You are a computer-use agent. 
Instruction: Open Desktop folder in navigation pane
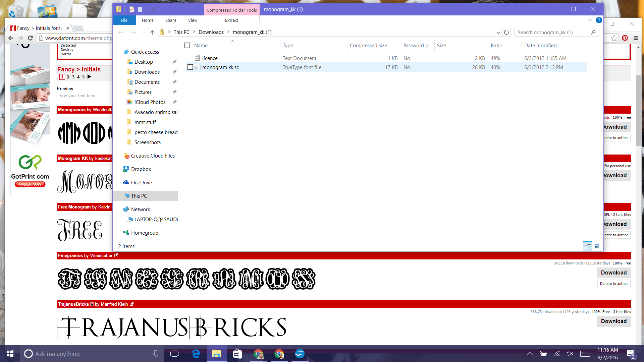(144, 62)
